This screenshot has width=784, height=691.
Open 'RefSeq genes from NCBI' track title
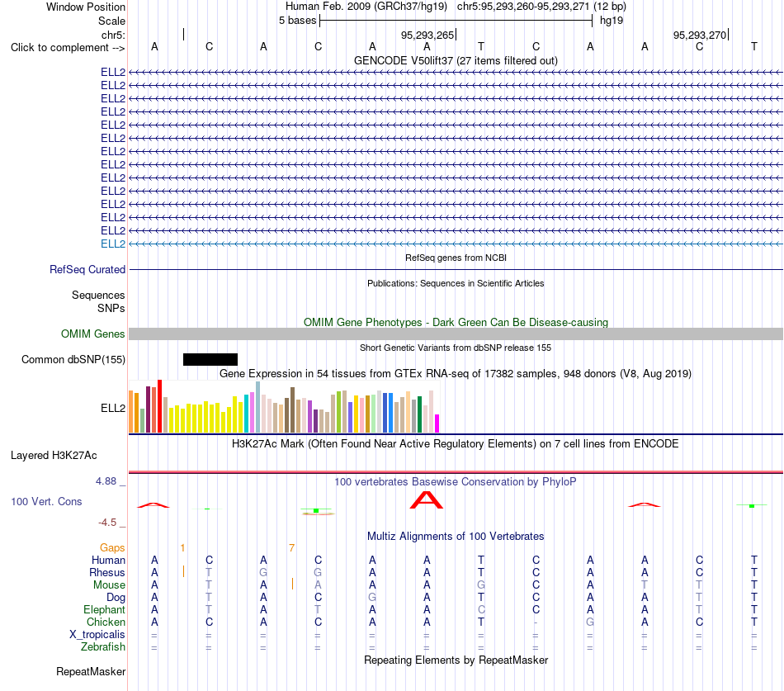(456, 258)
